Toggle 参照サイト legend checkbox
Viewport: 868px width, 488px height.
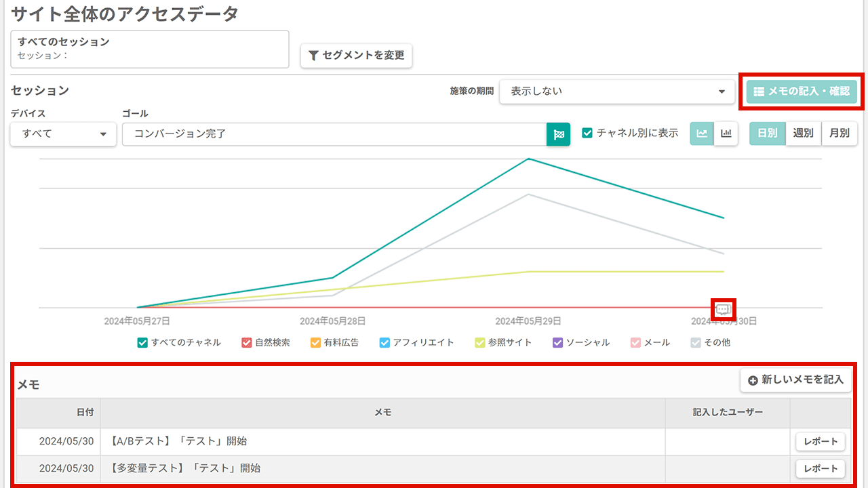coord(480,342)
